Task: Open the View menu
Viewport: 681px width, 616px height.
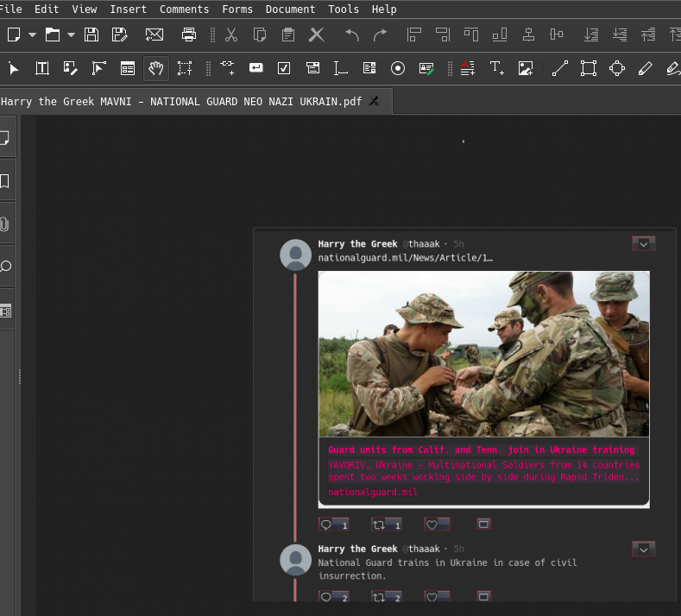Action: (85, 9)
